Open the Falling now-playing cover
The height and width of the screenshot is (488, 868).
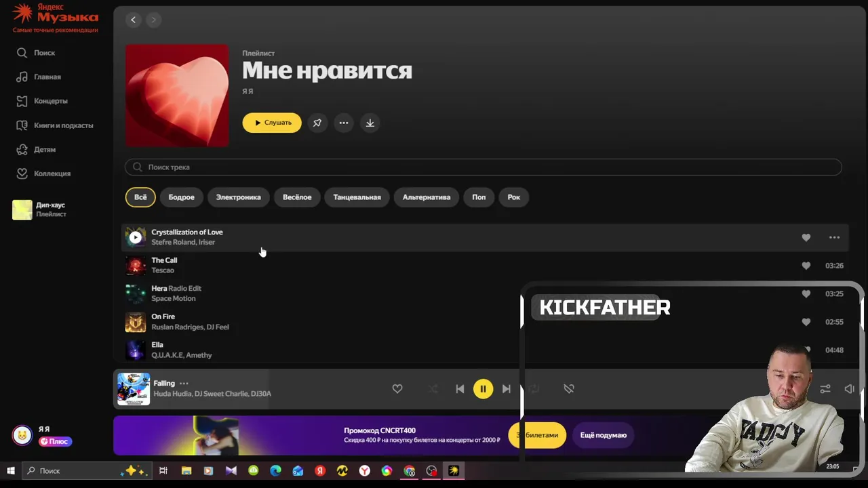tap(134, 389)
